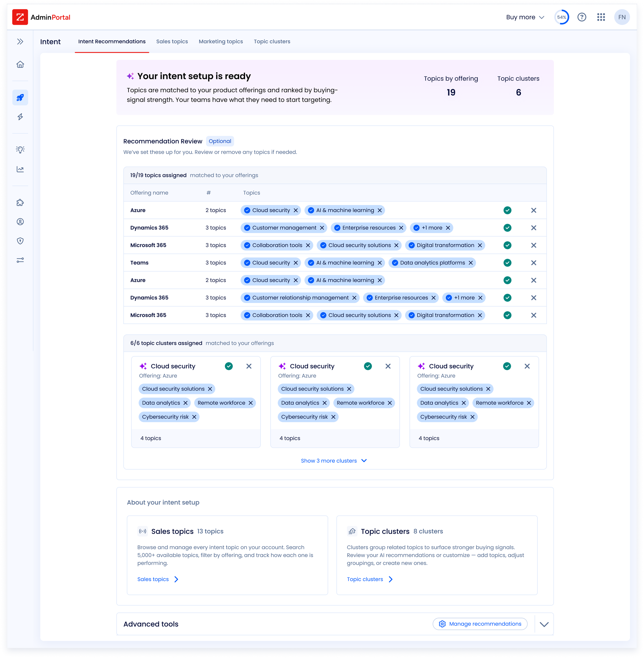
Task: Click the 13 topics count label
Action: [210, 531]
